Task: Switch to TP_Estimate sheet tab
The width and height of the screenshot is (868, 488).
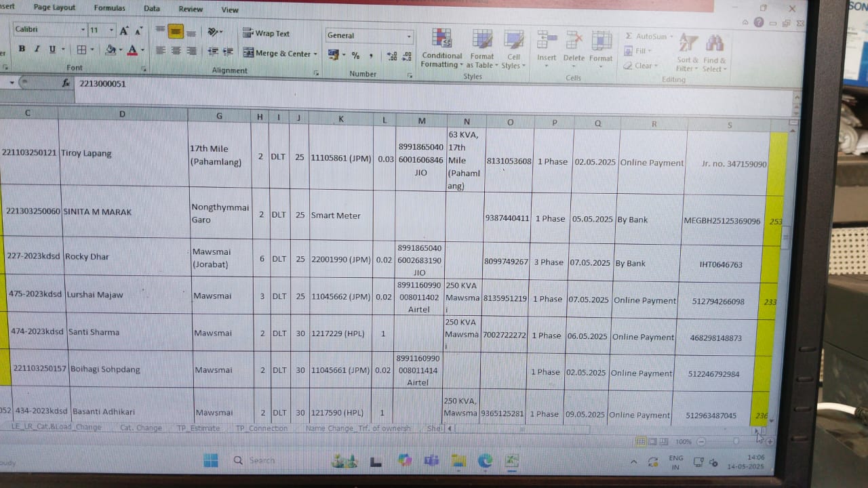Action: pos(198,428)
